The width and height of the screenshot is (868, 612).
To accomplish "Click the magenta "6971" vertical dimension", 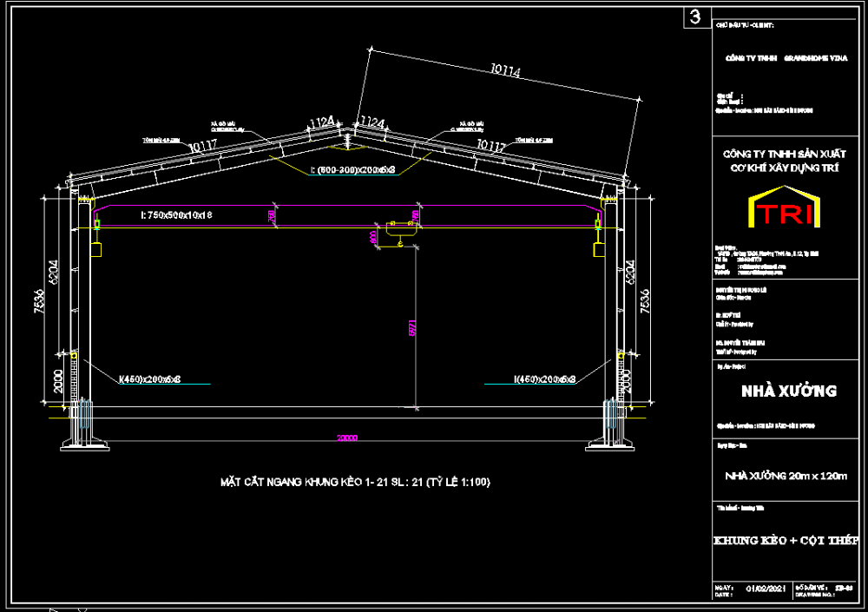I will [x=411, y=328].
